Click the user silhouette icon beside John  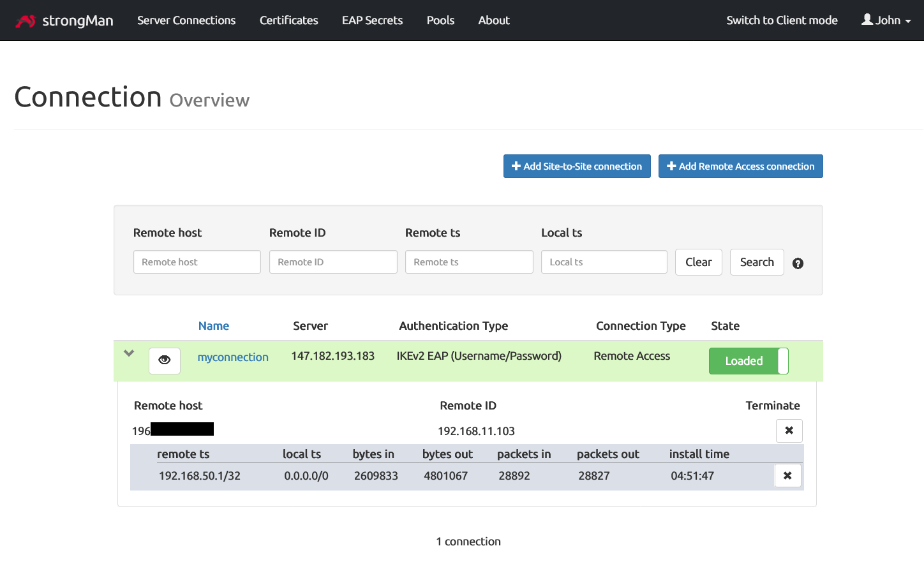(x=868, y=20)
